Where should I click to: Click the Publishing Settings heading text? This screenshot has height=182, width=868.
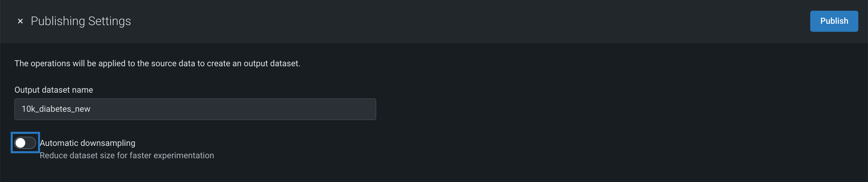pos(81,21)
